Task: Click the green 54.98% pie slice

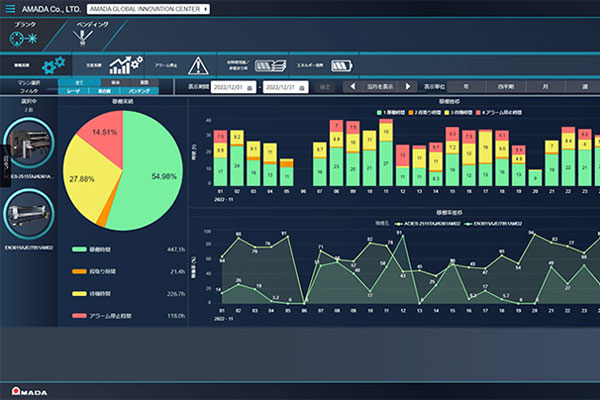Action: [153, 172]
